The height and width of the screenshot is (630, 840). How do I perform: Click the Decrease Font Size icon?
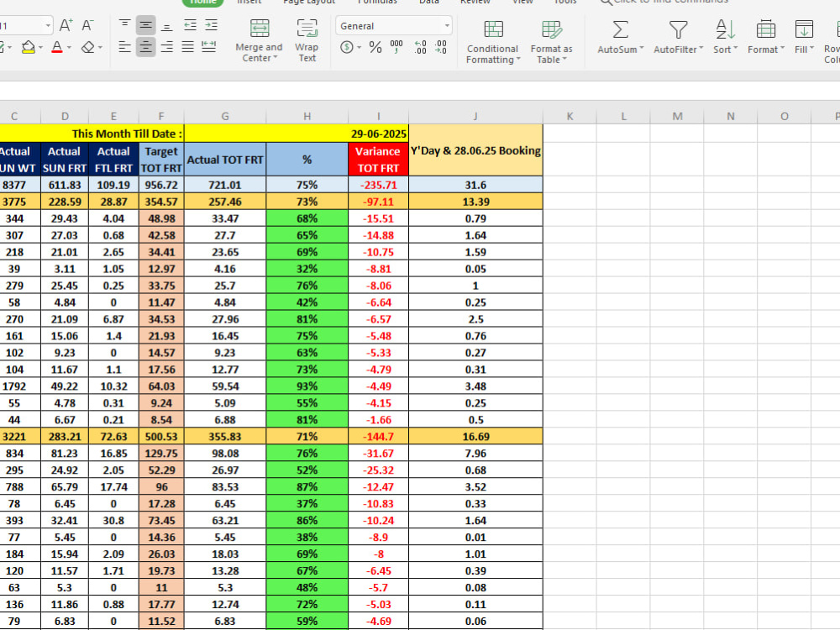click(x=87, y=25)
